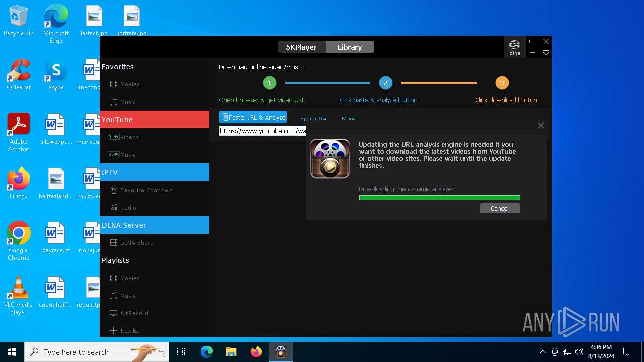The height and width of the screenshot is (362, 644).
Task: Open the taskbar clock and date
Action: point(601,352)
